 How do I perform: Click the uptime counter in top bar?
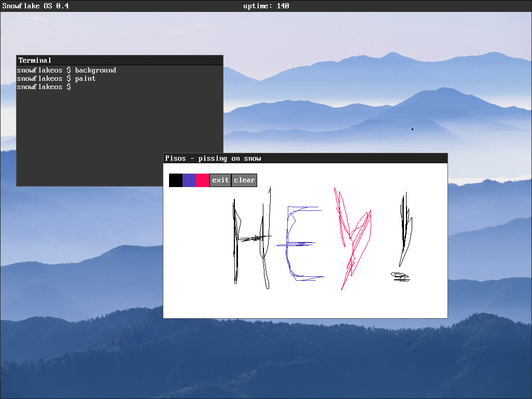(x=266, y=6)
